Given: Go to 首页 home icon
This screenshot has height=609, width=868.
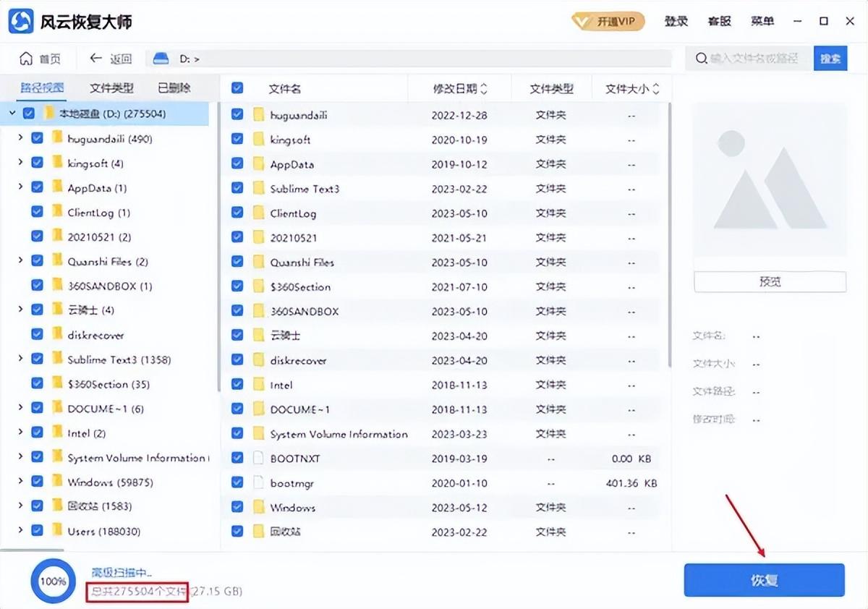Looking at the screenshot, I should (26, 59).
